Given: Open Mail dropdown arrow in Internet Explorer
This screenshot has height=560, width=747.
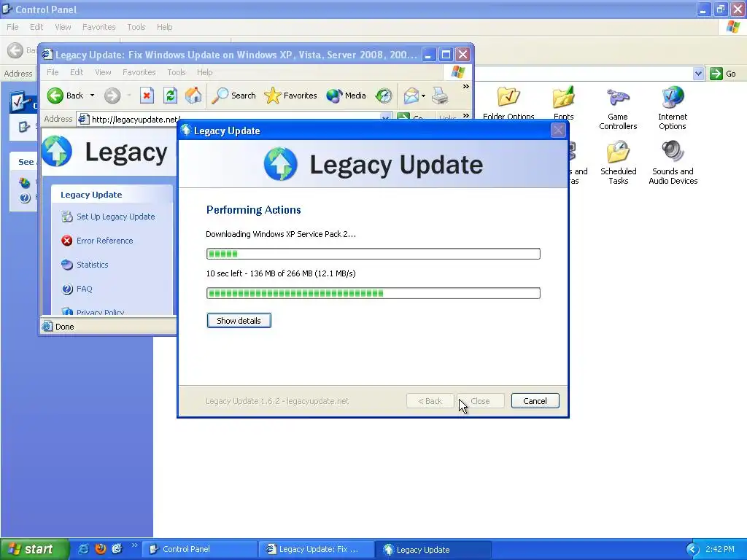Looking at the screenshot, I should coord(423,96).
